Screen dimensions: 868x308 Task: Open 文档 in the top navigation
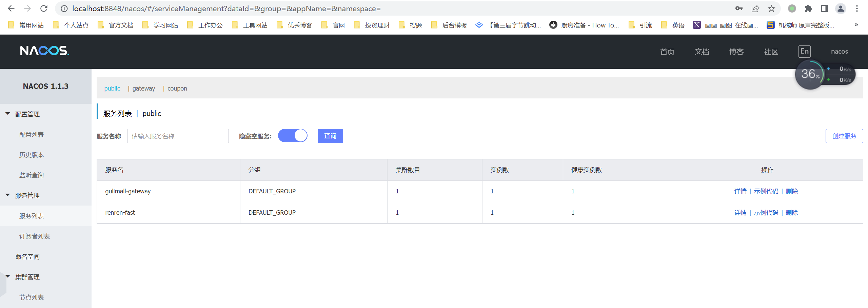point(702,52)
